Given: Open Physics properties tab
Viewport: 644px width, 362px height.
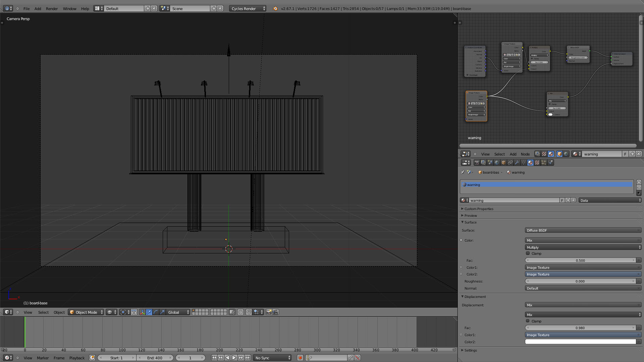Looking at the screenshot, I should (x=550, y=163).
